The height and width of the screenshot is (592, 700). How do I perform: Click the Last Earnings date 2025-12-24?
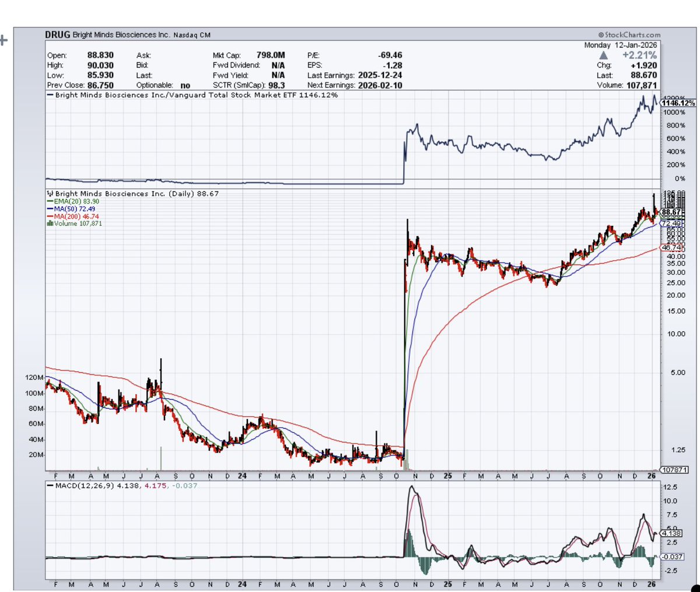click(380, 75)
